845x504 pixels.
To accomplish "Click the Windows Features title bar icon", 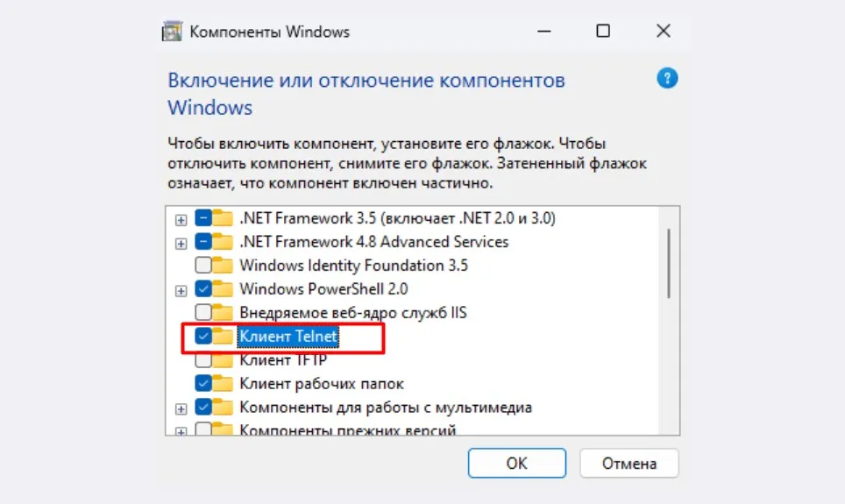I will [x=172, y=32].
